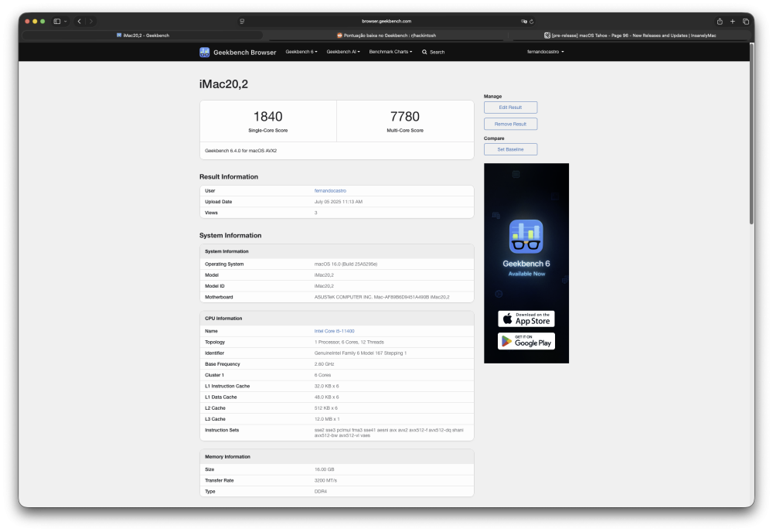This screenshot has width=773, height=532.
Task: Toggle the Safari sidebar icon
Action: [57, 21]
